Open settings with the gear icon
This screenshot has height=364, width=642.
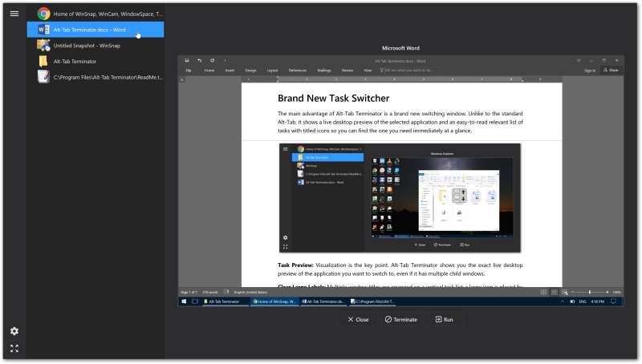[x=14, y=331]
